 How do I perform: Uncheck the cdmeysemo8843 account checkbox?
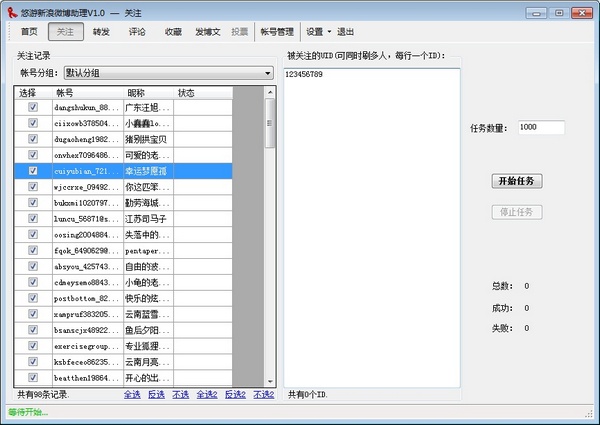click(x=33, y=282)
